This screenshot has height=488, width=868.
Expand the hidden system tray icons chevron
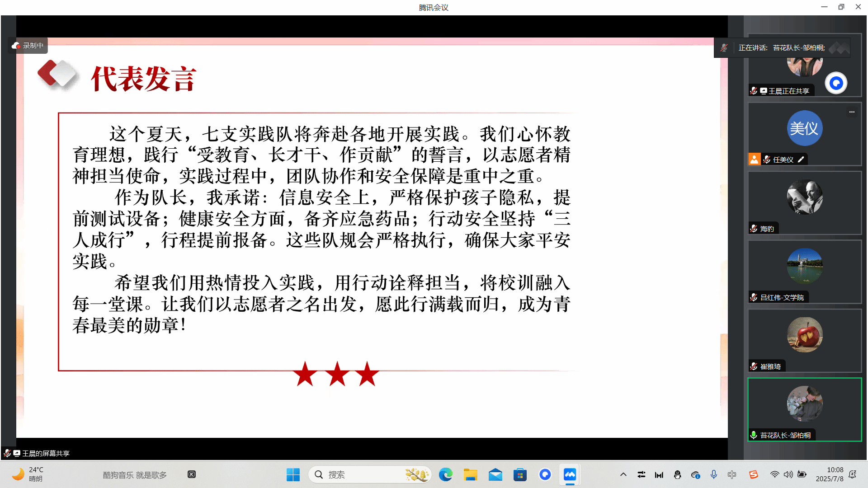(x=623, y=474)
